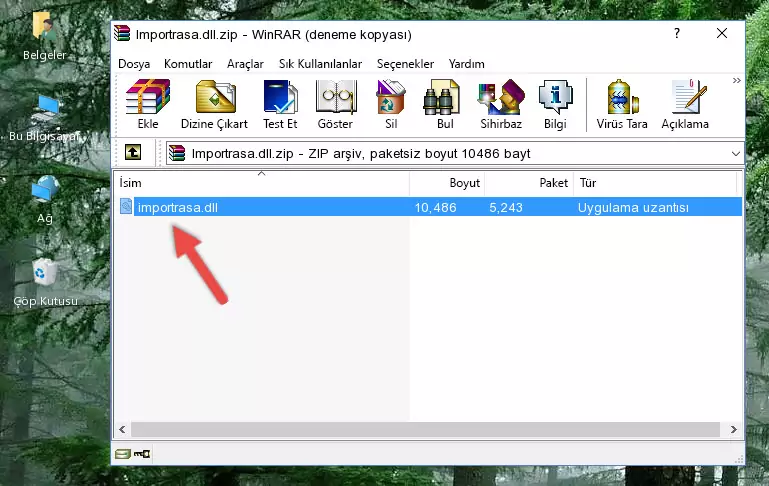Start Virüs Tara scan
The height and width of the screenshot is (486, 769).
point(622,104)
